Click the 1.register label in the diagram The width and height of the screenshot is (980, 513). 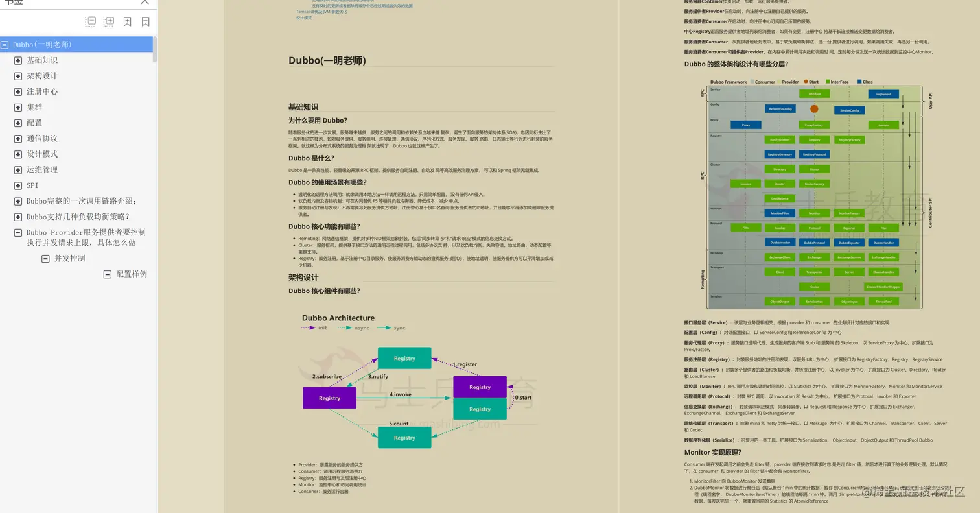click(465, 364)
